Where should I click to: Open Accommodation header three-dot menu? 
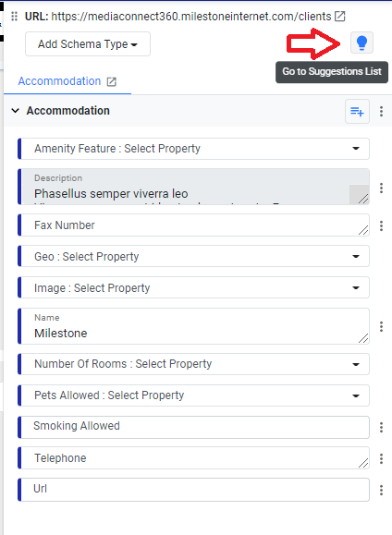pos(382,111)
